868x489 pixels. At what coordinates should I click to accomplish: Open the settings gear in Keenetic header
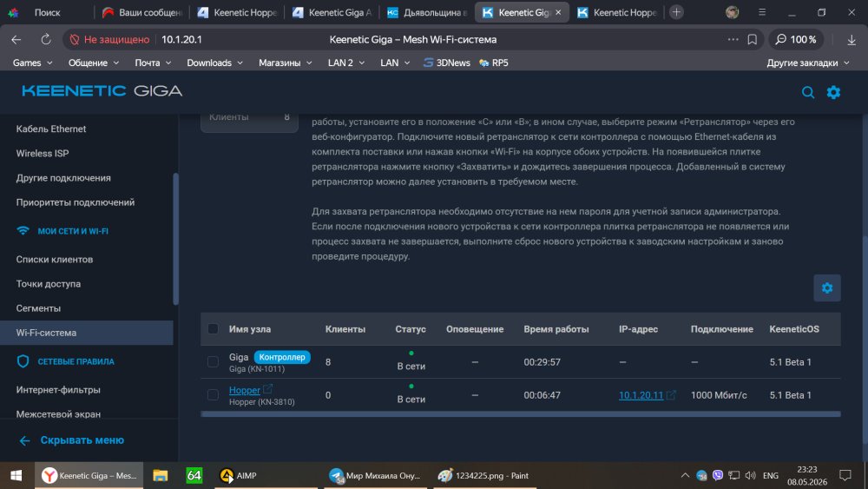[x=833, y=92]
